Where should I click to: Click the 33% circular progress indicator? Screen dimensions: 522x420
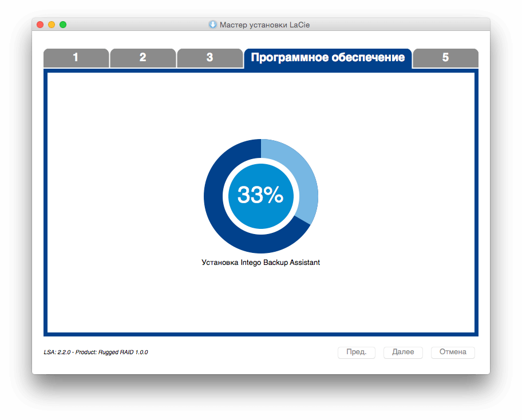261,196
